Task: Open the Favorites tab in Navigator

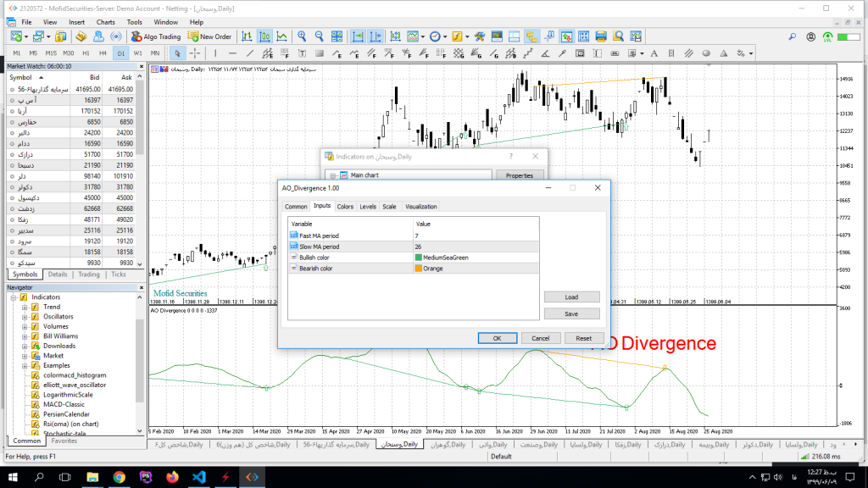Action: (x=64, y=441)
